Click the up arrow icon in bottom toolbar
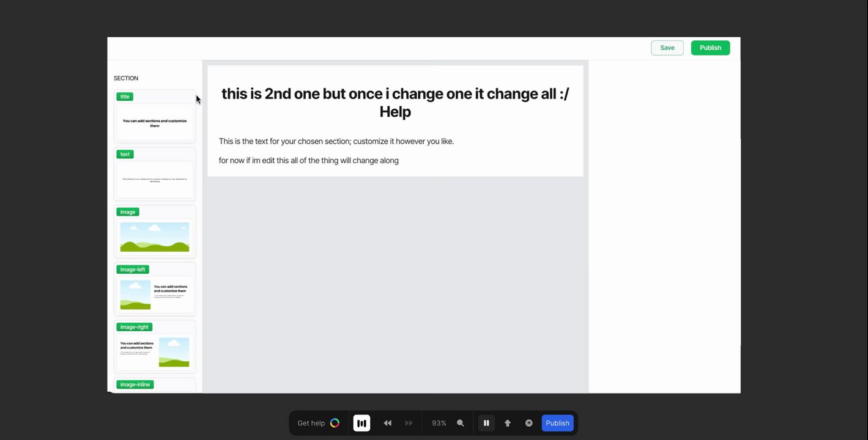 [507, 423]
